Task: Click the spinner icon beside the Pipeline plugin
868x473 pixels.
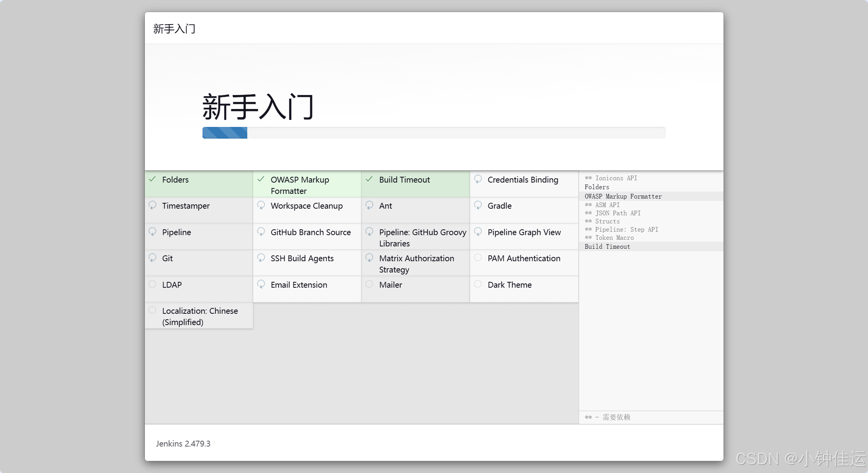Action: 152,232
